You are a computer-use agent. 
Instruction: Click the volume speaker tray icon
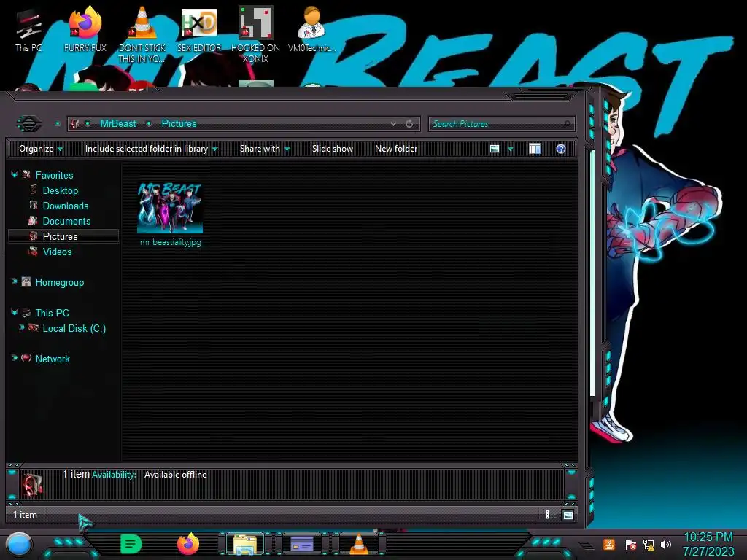point(665,544)
